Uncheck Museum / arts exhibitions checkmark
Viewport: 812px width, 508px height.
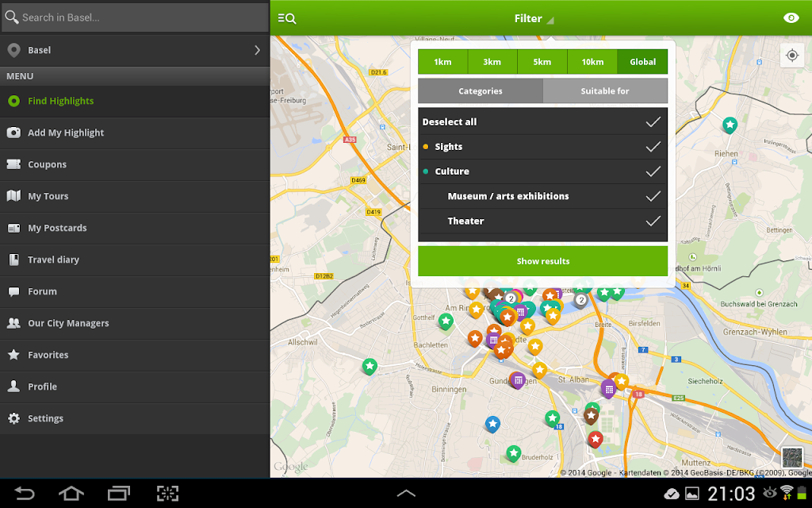[x=653, y=197]
